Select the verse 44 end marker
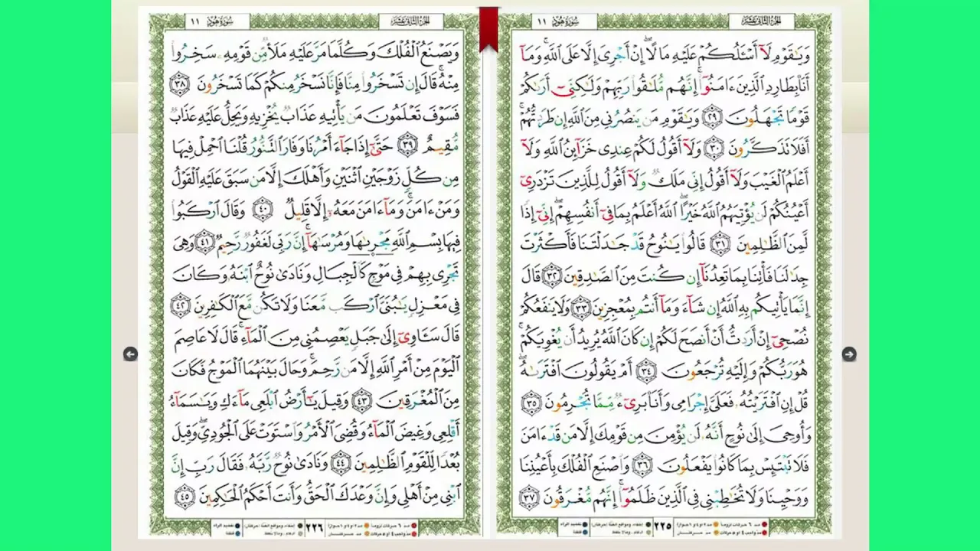The image size is (980, 551). click(x=341, y=462)
